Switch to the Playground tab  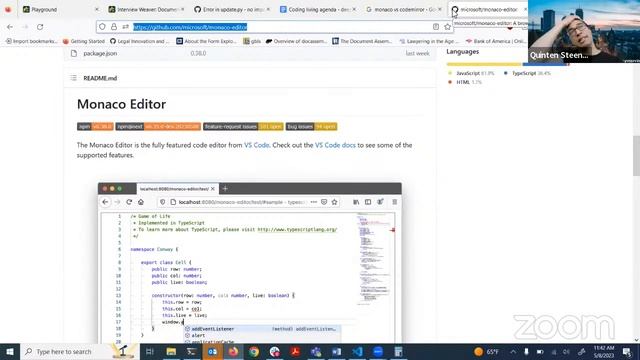click(61, 9)
